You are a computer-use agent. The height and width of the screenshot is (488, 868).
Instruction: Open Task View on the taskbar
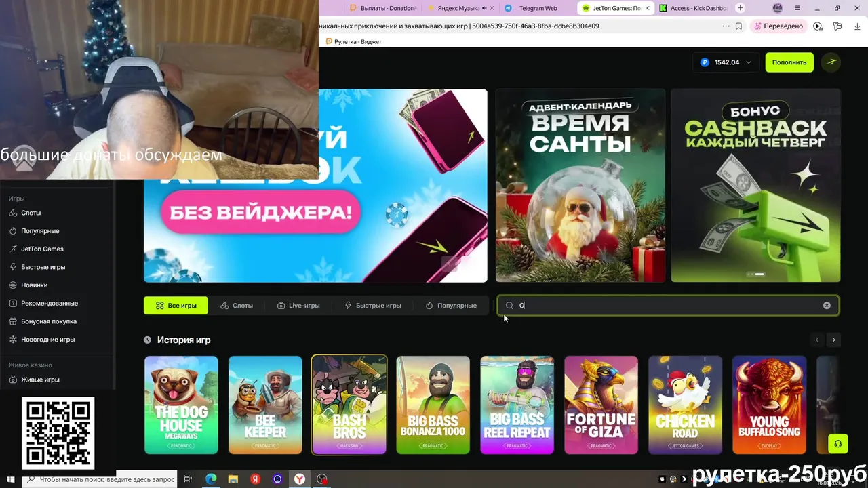189,479
